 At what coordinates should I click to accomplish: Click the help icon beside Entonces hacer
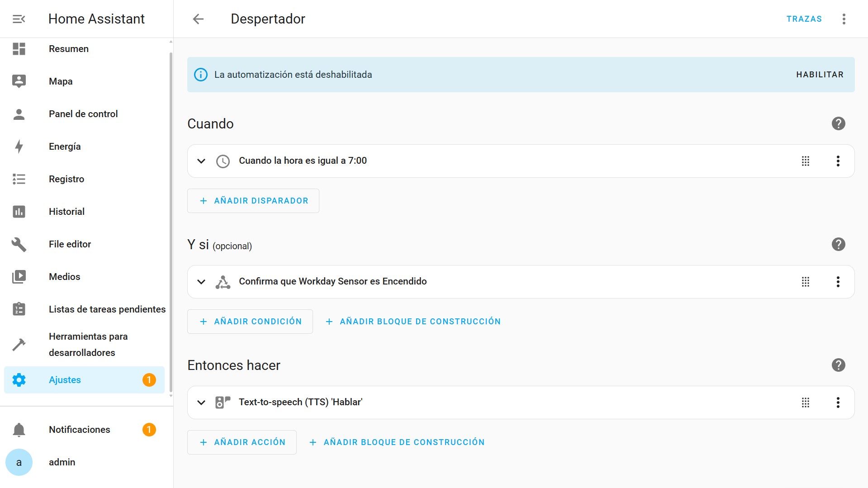[x=838, y=365]
